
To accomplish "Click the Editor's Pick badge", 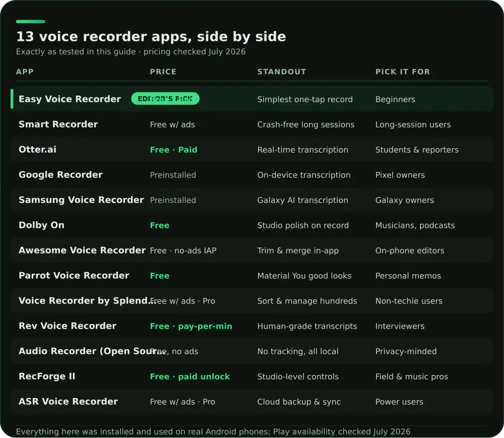I will [x=165, y=99].
